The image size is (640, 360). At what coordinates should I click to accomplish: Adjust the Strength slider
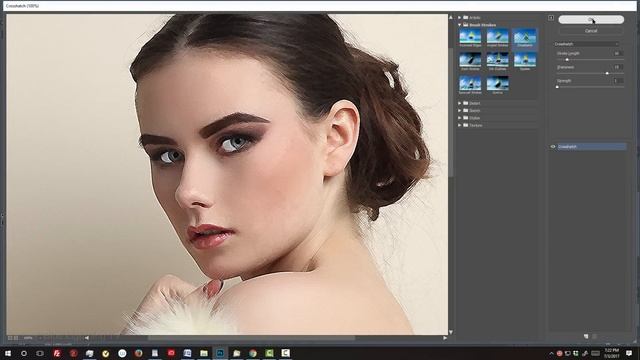[558, 87]
